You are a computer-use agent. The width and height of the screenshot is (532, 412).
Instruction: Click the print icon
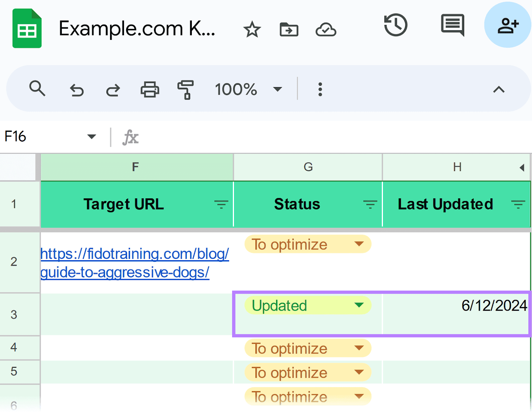(x=149, y=89)
